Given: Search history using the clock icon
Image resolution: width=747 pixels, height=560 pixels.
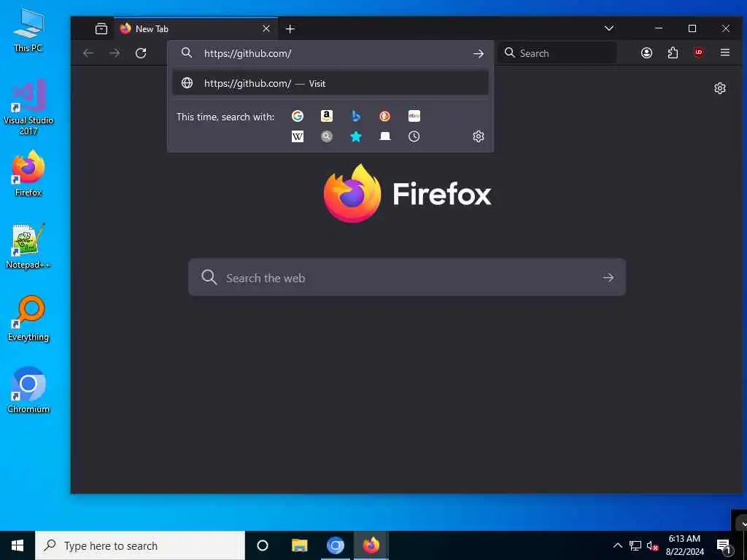Looking at the screenshot, I should click(x=414, y=136).
